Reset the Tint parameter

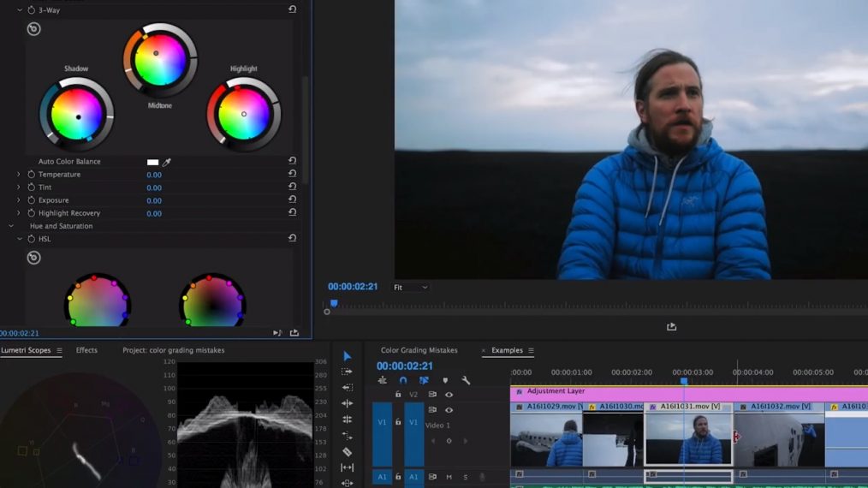pyautogui.click(x=292, y=187)
